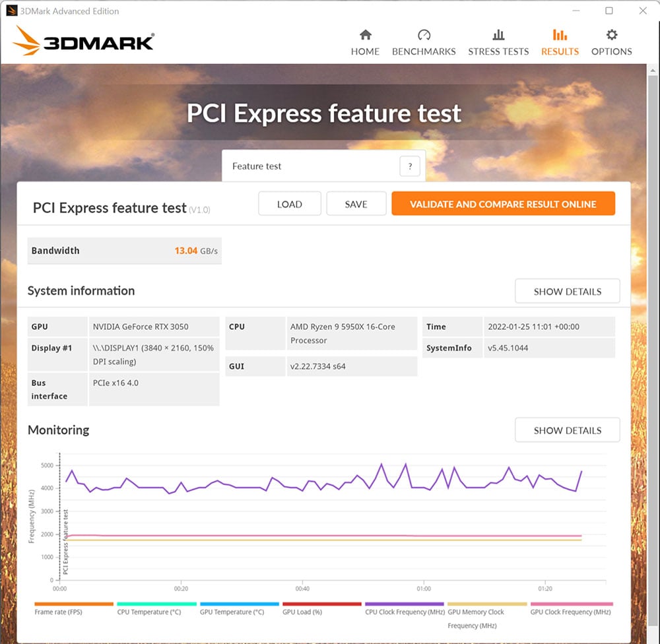This screenshot has height=644, width=660.
Task: Show details for System information
Action: (568, 291)
